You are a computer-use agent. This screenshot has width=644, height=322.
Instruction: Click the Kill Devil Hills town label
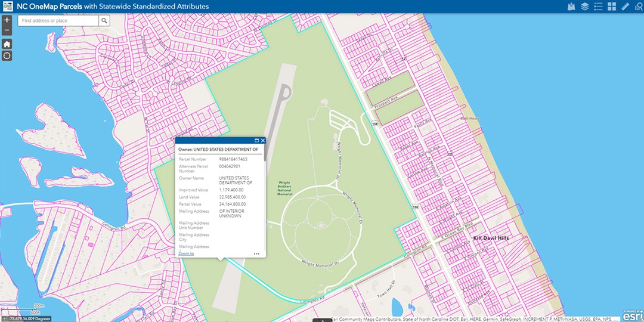491,238
